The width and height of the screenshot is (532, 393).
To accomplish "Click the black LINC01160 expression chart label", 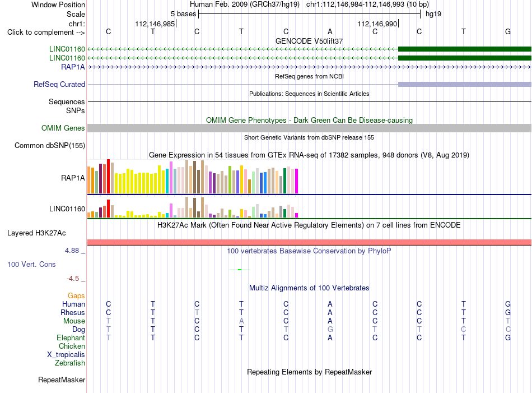I will pos(67,209).
